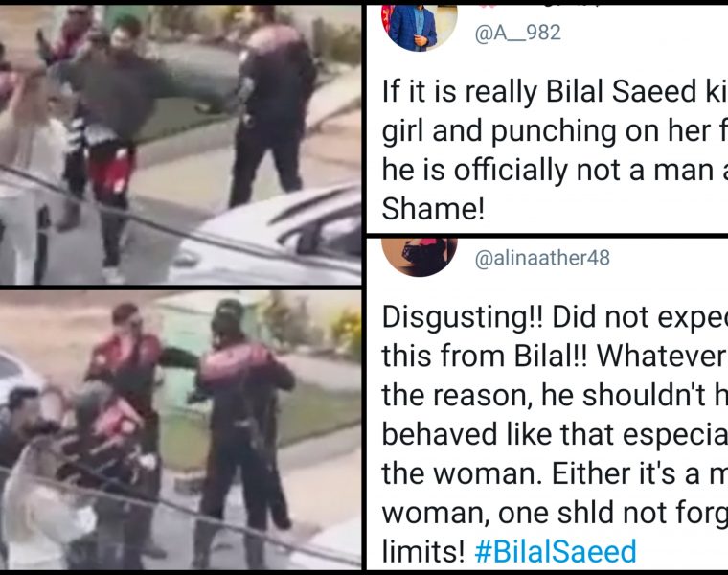The width and height of the screenshot is (728, 575).
Task: Click the @A__982 username handle
Action: (517, 33)
